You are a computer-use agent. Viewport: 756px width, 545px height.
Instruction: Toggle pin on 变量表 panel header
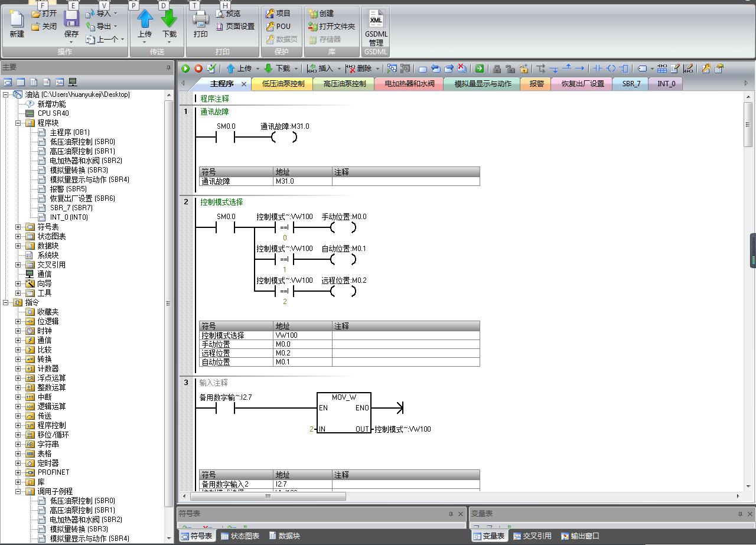(x=739, y=514)
